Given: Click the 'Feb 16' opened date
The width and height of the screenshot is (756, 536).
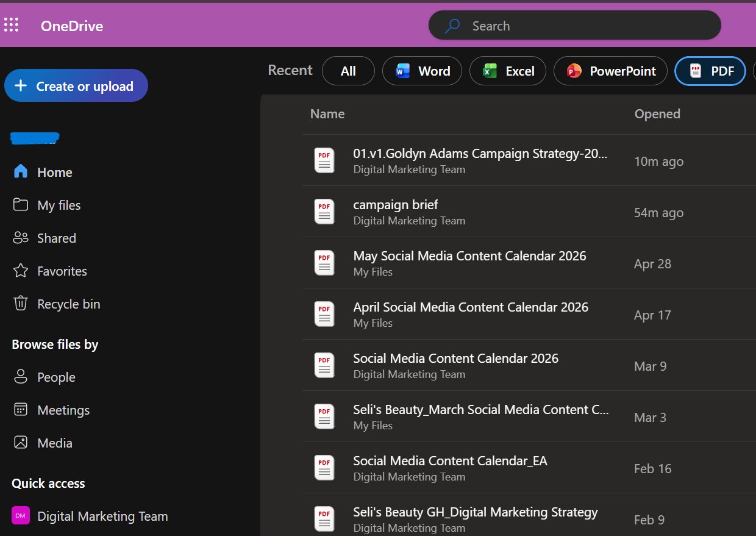Looking at the screenshot, I should [652, 469].
